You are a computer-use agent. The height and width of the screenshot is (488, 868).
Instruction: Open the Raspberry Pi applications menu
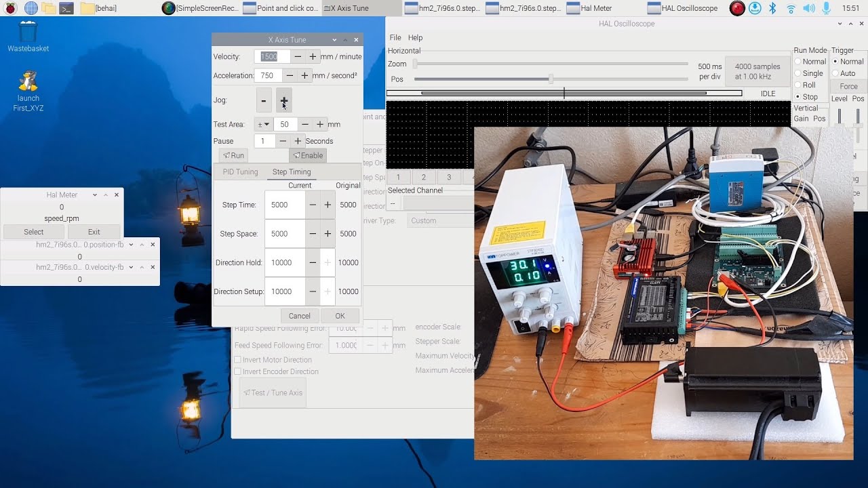[x=9, y=8]
